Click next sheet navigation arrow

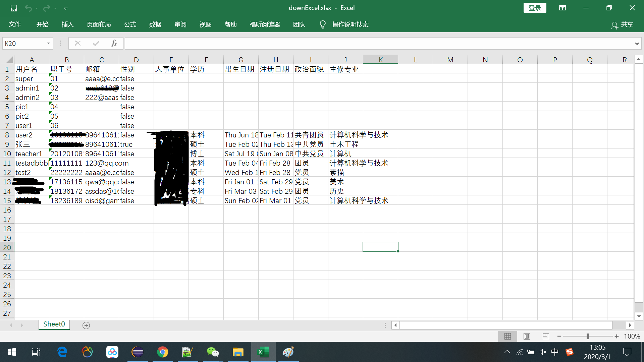click(22, 325)
